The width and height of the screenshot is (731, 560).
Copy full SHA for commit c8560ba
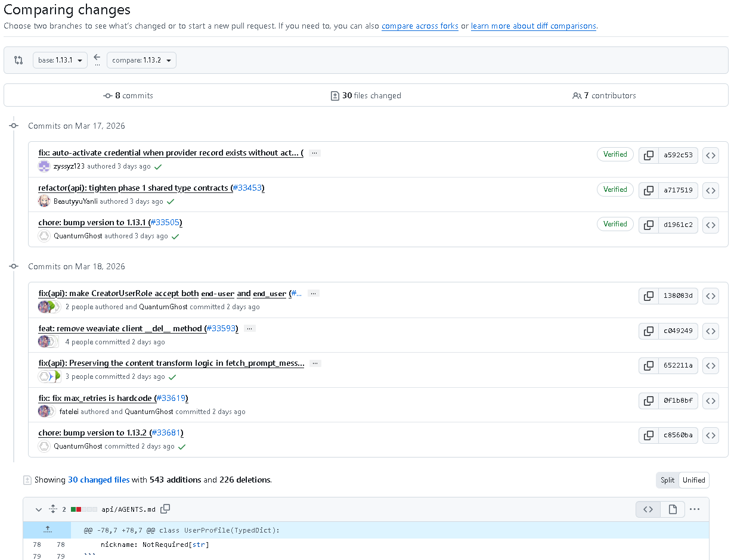pyautogui.click(x=648, y=435)
